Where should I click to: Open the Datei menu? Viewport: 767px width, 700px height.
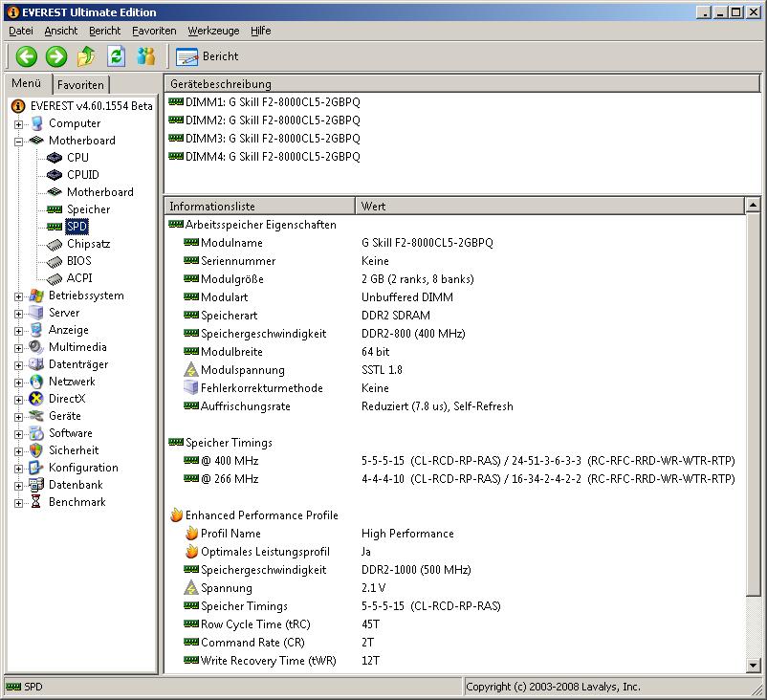21,31
